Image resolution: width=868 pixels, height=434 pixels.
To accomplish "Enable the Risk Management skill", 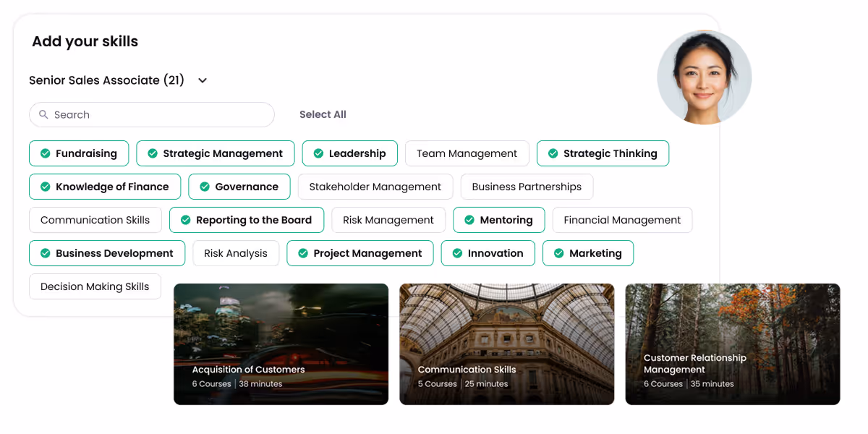I will point(388,220).
